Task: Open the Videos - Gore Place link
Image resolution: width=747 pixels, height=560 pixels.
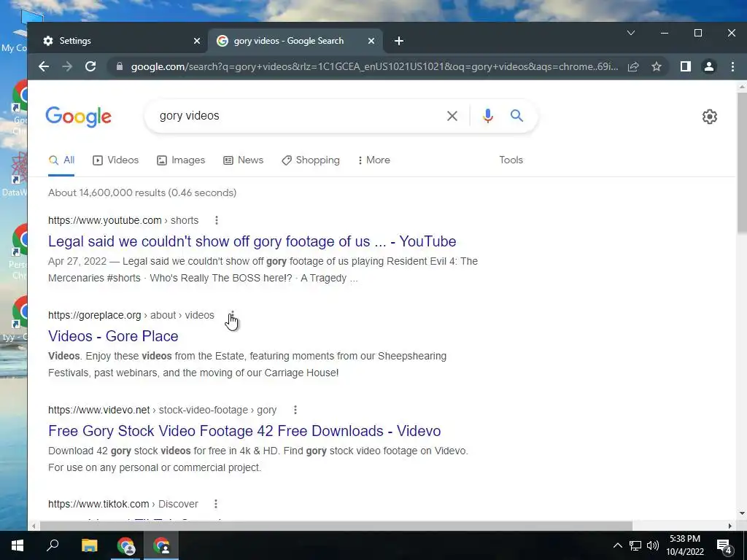Action: click(x=113, y=336)
